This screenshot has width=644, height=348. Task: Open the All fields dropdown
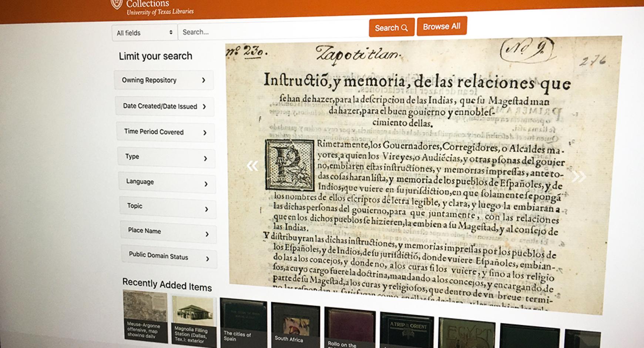pos(144,33)
